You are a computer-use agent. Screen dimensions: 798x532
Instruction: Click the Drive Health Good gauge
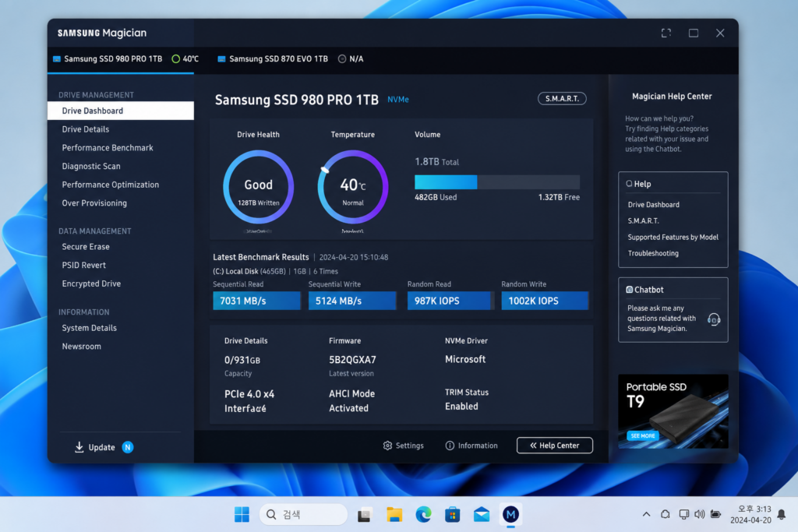(x=259, y=187)
